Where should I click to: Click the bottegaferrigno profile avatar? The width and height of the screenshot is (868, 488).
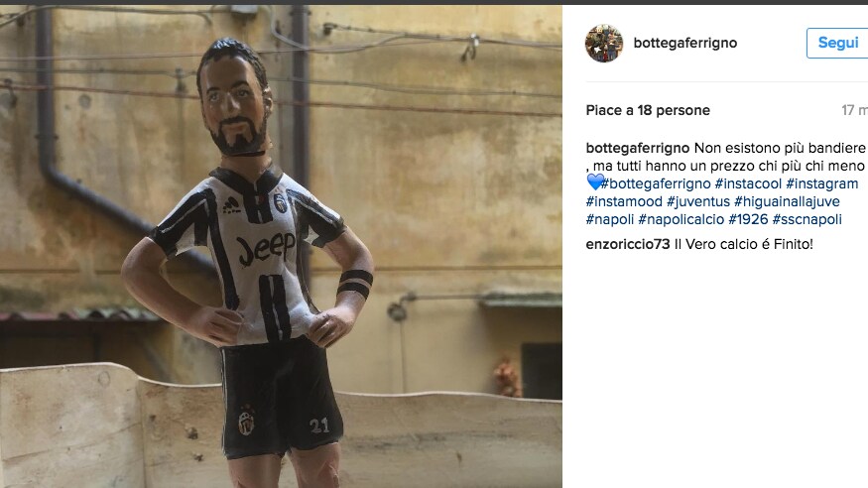604,44
